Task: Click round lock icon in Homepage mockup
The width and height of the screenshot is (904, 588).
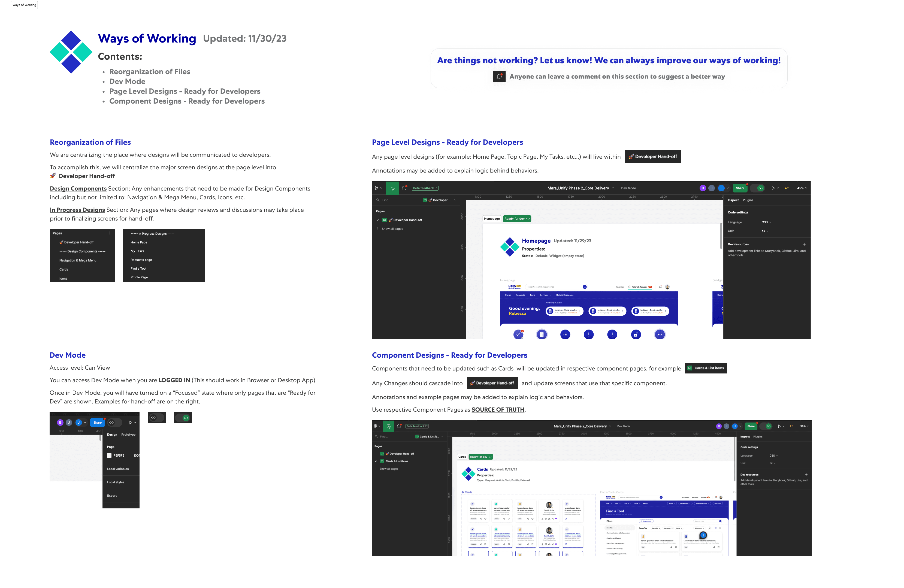Action: (x=636, y=334)
